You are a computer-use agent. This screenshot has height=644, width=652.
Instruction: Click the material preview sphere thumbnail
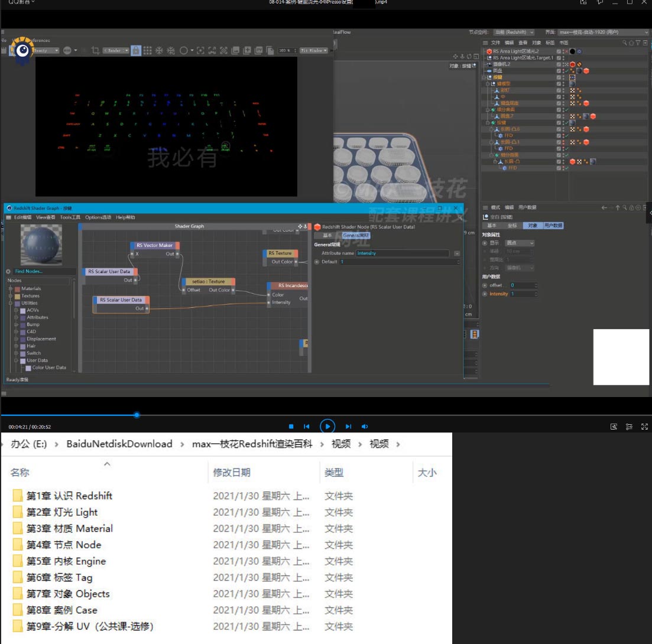tap(41, 245)
